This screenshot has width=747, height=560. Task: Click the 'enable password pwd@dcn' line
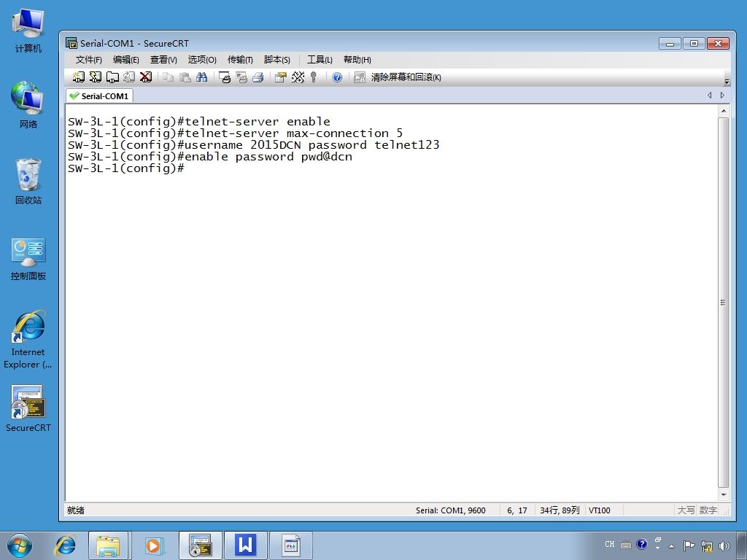pyautogui.click(x=209, y=157)
